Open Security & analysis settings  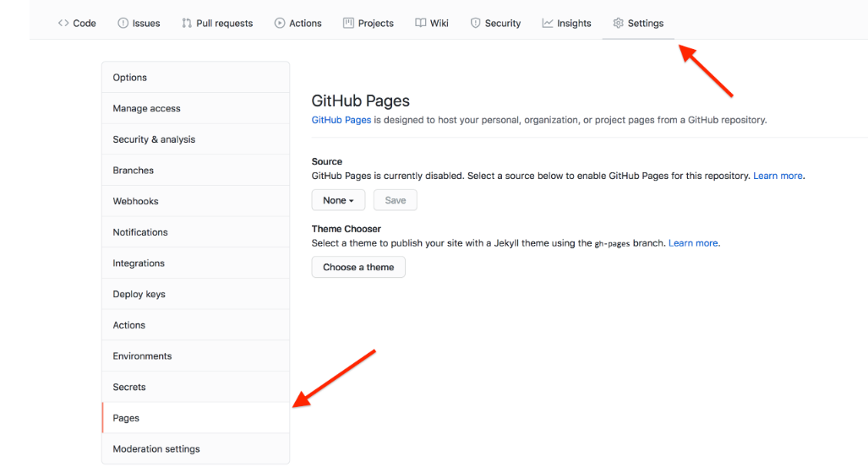(195, 139)
